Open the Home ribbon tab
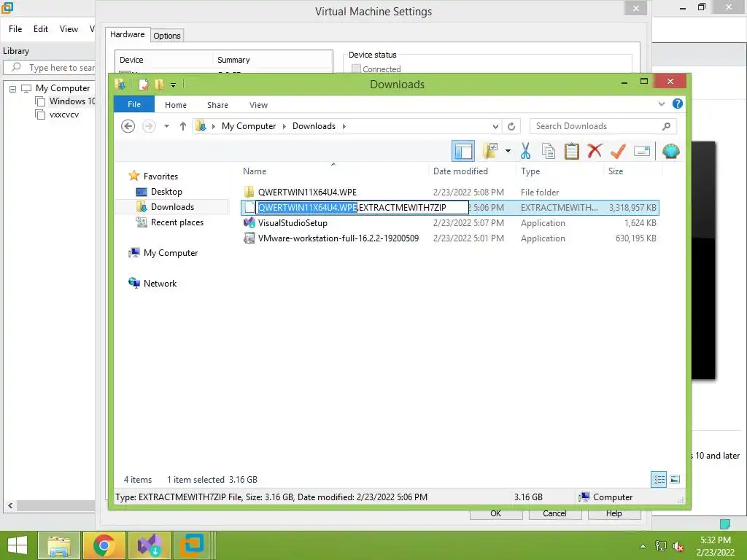Image resolution: width=747 pixels, height=560 pixels. pyautogui.click(x=175, y=105)
